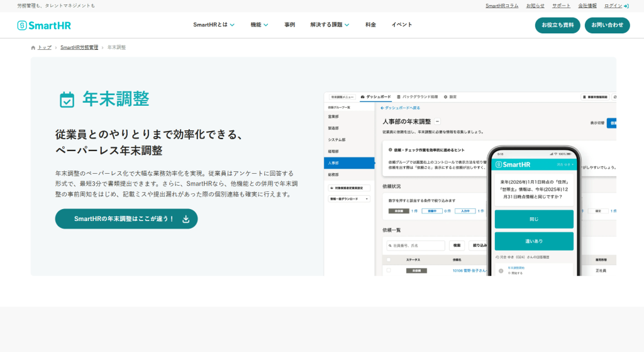Click the 年末調整 breadcrumb text
The width and height of the screenshot is (644, 352).
(x=116, y=48)
